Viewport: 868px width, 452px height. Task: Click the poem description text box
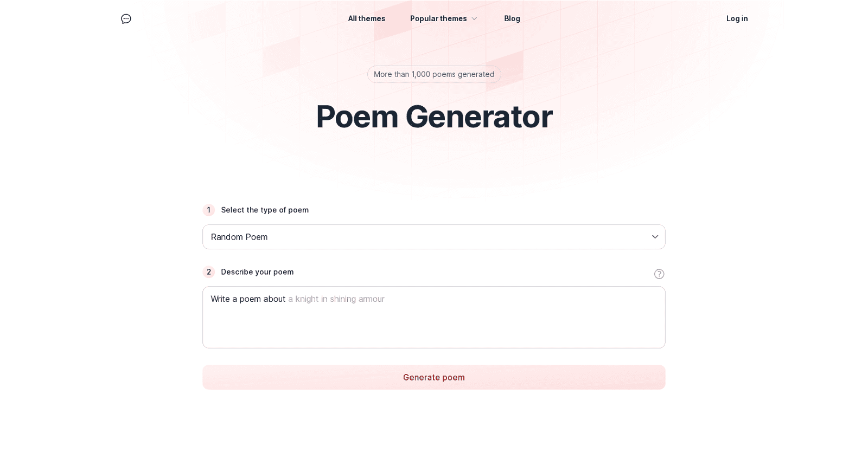pos(434,317)
